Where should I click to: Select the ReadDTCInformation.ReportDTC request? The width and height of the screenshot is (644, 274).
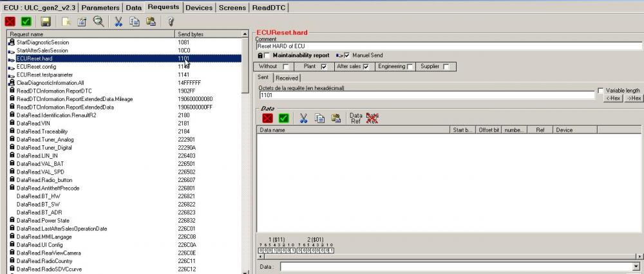54,91
